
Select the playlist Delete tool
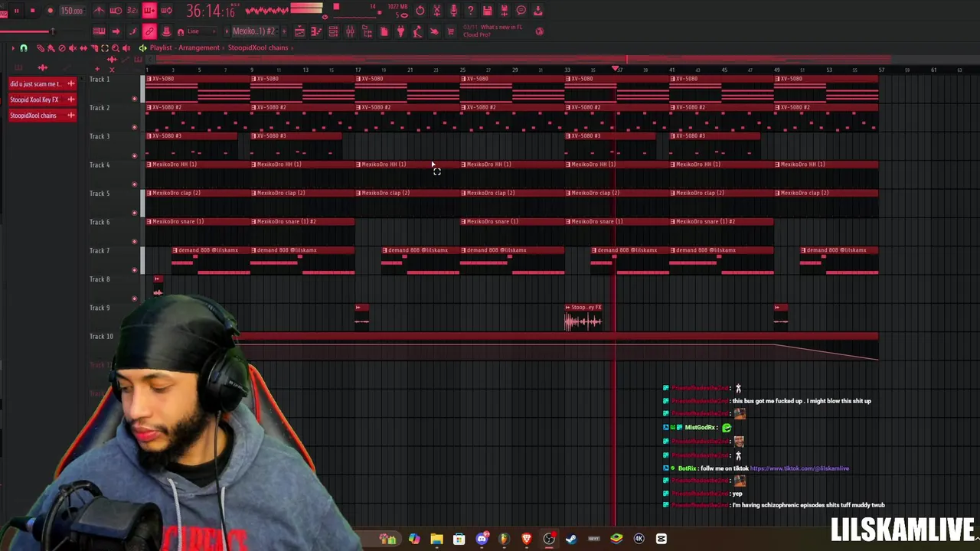[62, 47]
